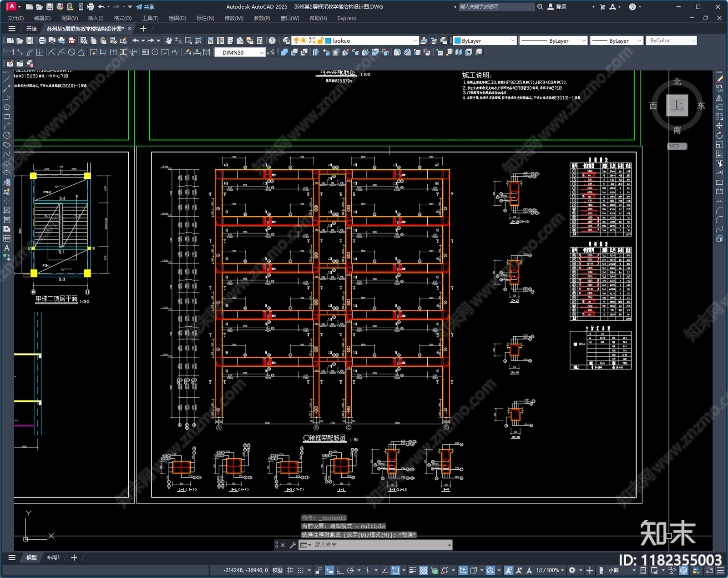728x578 pixels.
Task: Click the keyword search input box
Action: point(496,7)
